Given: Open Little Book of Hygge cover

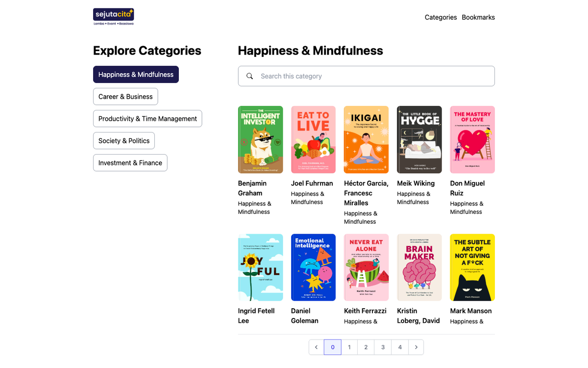Looking at the screenshot, I should point(419,140).
